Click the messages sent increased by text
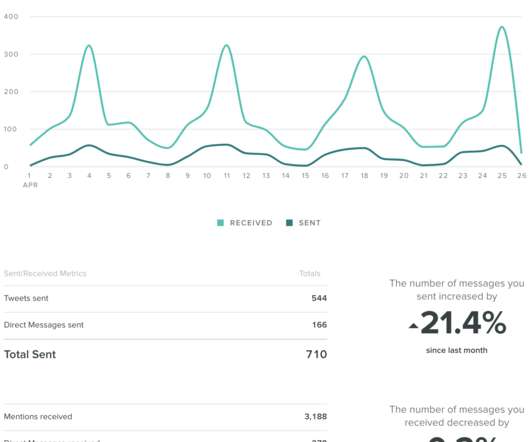This screenshot has height=442, width=530. [x=457, y=290]
